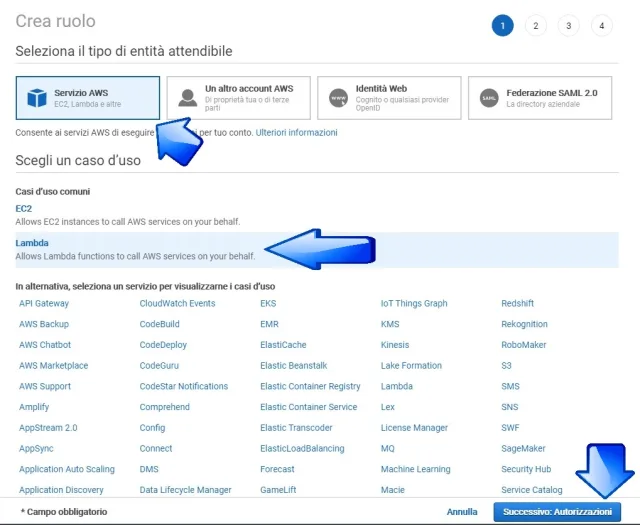This screenshot has width=640, height=525.
Task: Select the EMR service
Action: tap(269, 324)
